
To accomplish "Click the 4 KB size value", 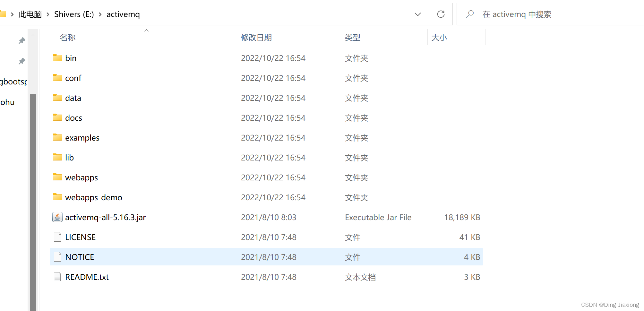I will pyautogui.click(x=472, y=257).
